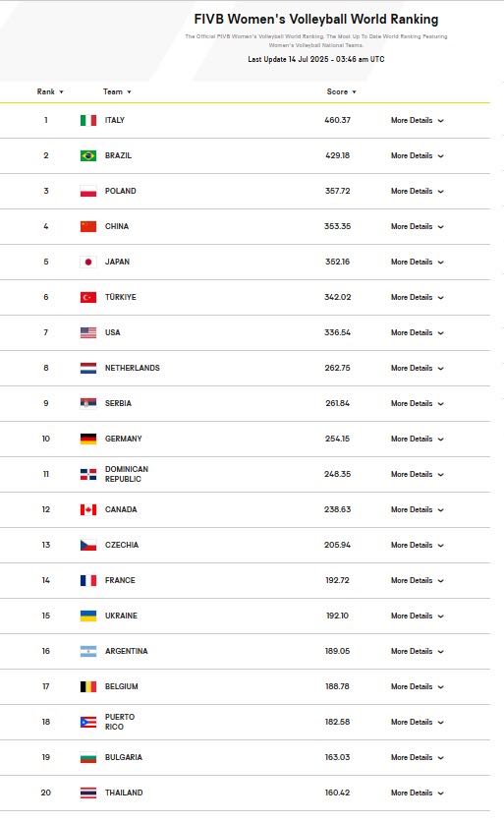This screenshot has width=504, height=822.
Task: Expand More Details for Germany
Action: tap(417, 439)
